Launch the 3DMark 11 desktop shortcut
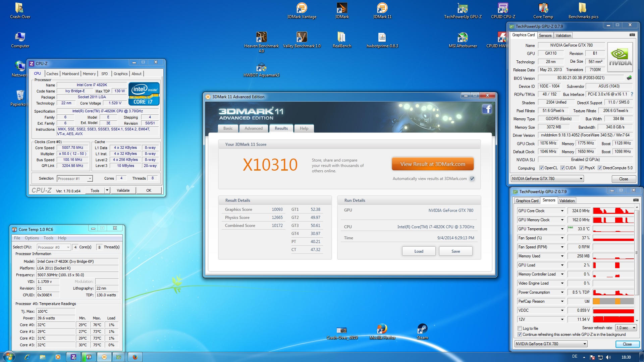644x362 pixels. pos(382,11)
